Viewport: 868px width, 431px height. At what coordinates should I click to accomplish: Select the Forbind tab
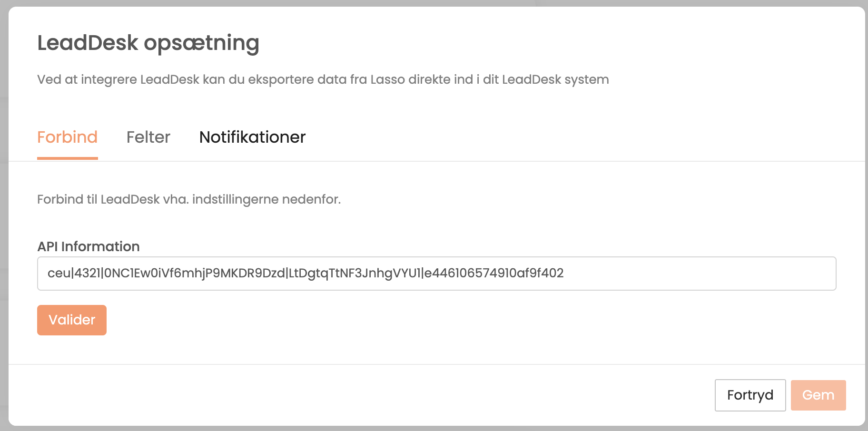[x=68, y=137]
